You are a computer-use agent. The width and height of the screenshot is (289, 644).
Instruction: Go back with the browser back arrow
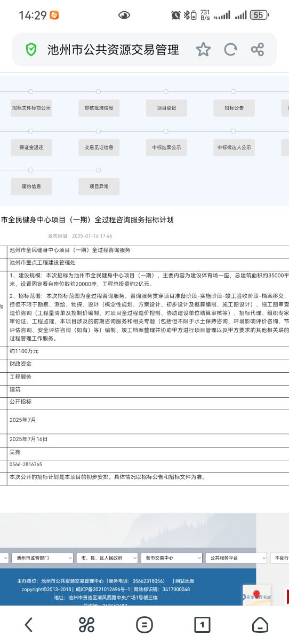[x=29, y=624]
